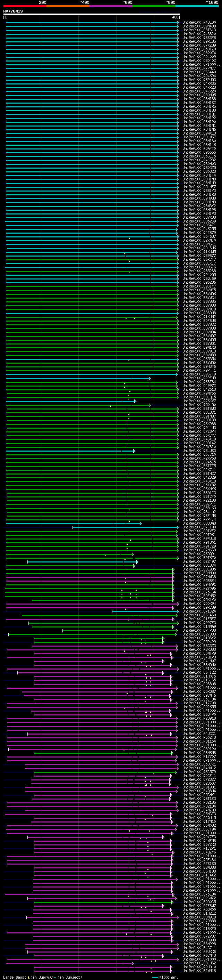Click label UniRef100_C0NTP9
The height and width of the screenshot is (980, 222).
[x=199, y=654]
